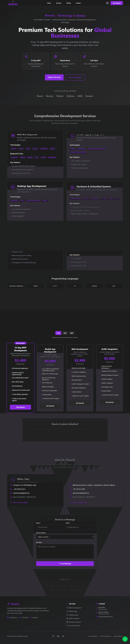Click the envelope icon in the Karachi card
The image size is (130, 644).
click(71, 493)
